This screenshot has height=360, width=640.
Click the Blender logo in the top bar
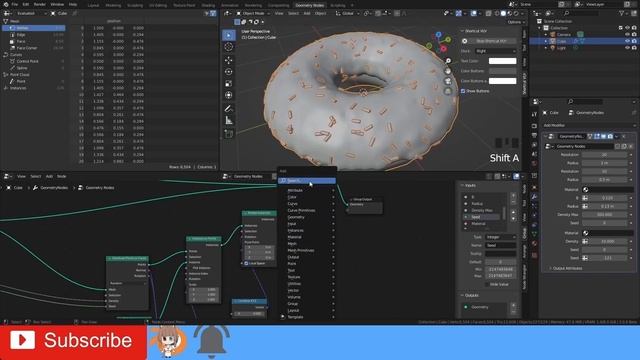(x=5, y=4)
